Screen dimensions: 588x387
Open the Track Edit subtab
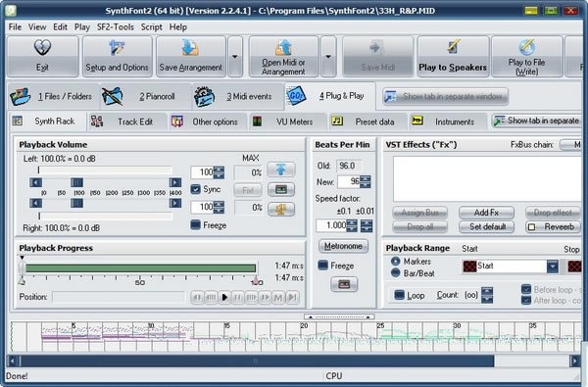click(x=127, y=121)
